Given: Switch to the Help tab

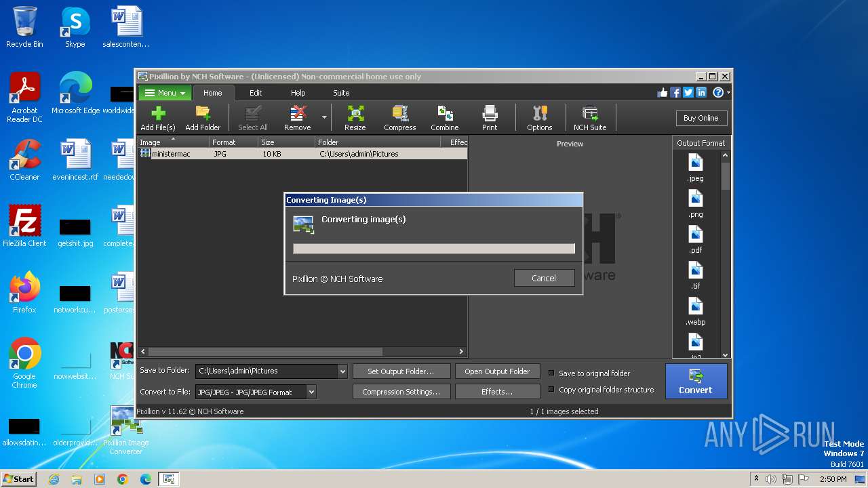Looking at the screenshot, I should click(298, 93).
